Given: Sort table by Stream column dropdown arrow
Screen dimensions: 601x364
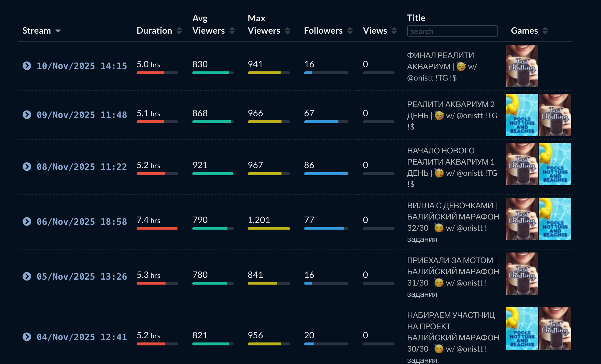Looking at the screenshot, I should tap(58, 31).
